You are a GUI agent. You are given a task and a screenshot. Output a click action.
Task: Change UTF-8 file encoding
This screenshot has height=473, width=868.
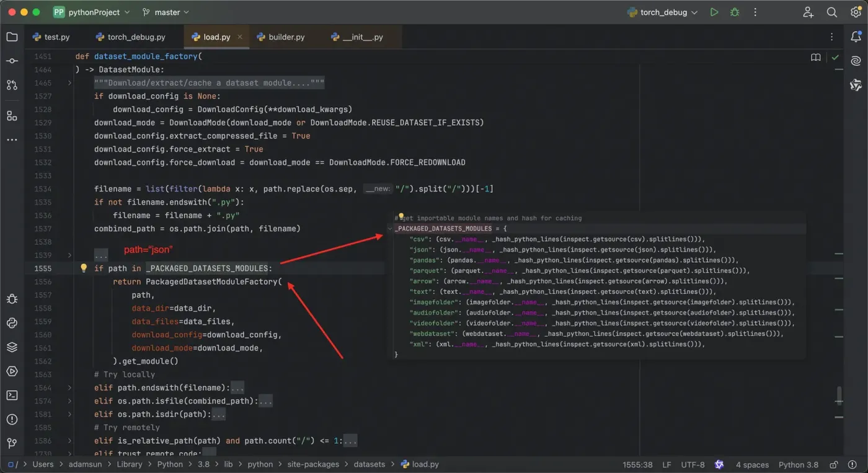pos(693,464)
